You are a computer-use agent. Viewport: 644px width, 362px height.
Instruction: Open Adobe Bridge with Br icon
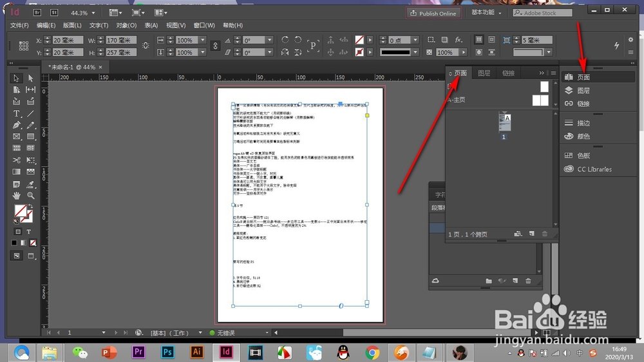pos(37,13)
